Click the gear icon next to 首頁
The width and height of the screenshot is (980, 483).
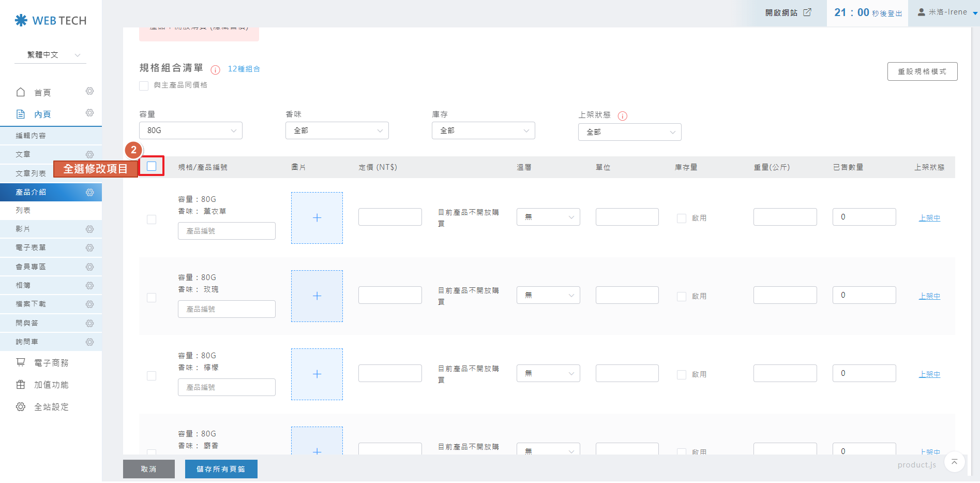coord(89,91)
